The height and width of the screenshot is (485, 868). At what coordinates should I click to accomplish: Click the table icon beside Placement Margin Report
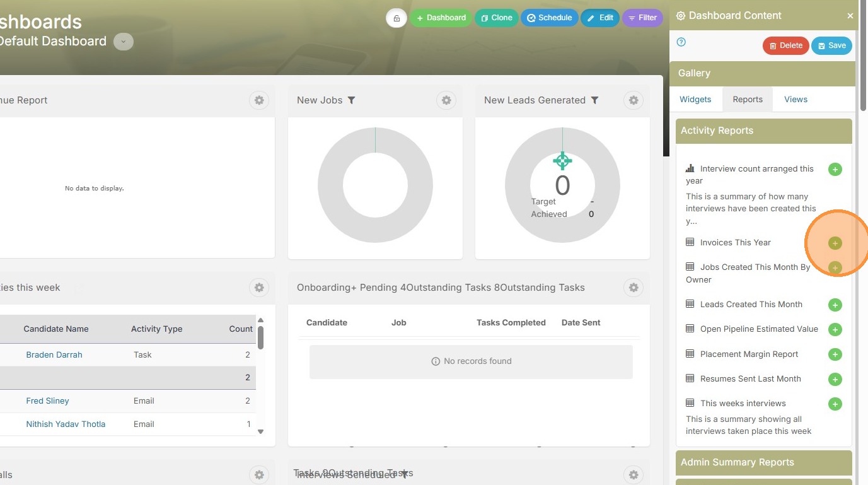point(690,354)
